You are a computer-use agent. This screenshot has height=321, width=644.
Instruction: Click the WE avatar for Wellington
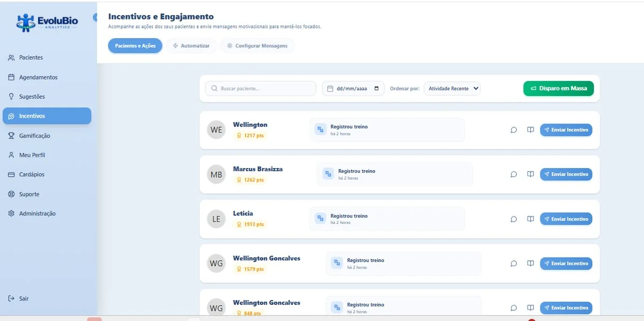(216, 130)
